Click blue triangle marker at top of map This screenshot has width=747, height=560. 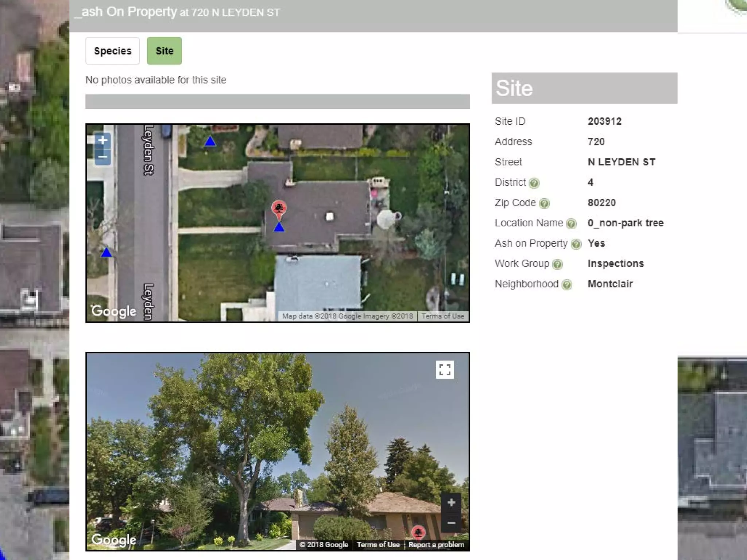210,141
